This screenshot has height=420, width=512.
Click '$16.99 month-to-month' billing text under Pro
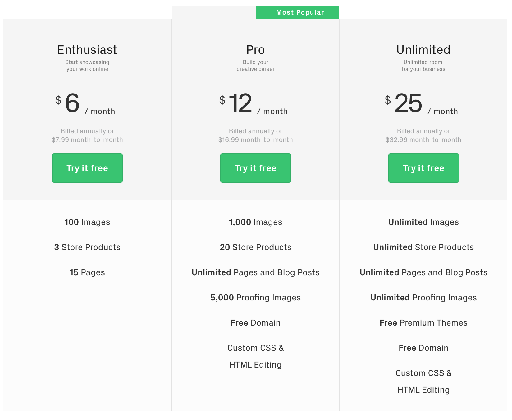click(x=255, y=140)
